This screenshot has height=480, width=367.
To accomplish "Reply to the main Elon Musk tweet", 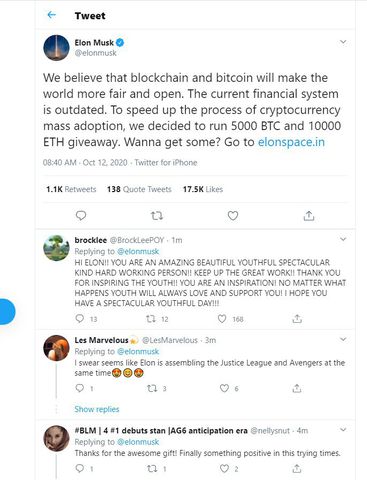I will pyautogui.click(x=81, y=216).
